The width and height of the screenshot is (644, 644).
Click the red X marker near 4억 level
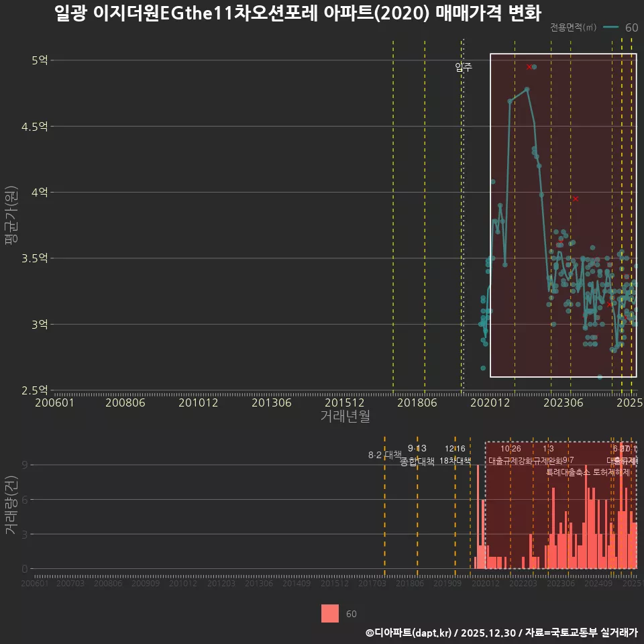click(576, 199)
